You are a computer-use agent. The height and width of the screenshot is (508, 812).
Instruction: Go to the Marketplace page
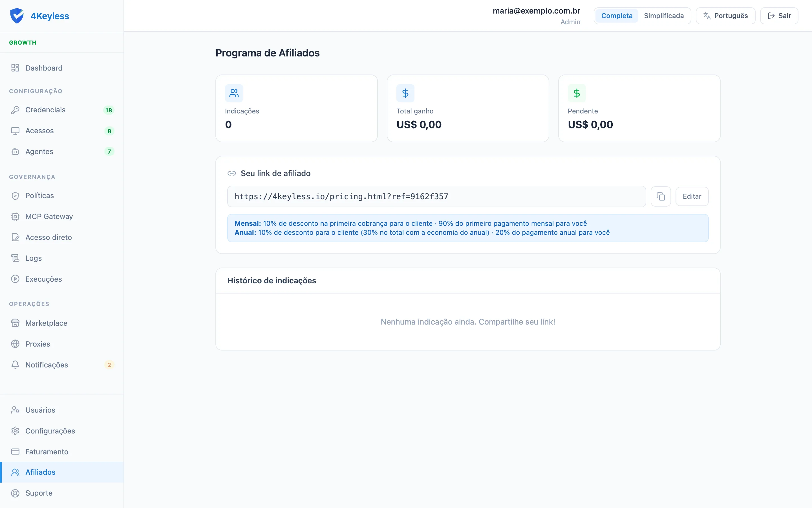pos(62,323)
